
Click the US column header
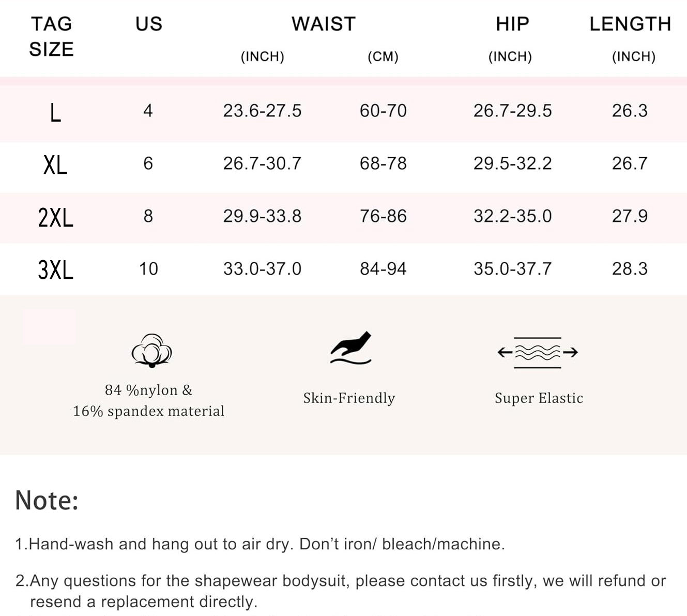[x=149, y=24]
